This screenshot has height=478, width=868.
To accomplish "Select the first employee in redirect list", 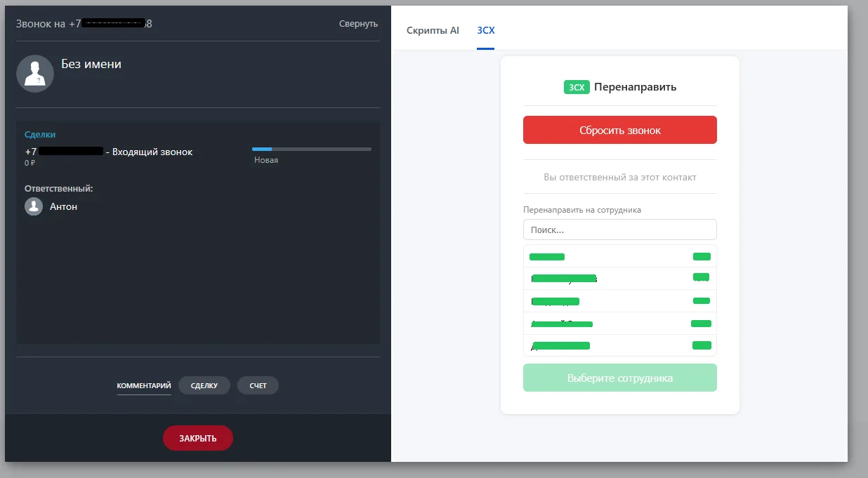I will point(620,256).
